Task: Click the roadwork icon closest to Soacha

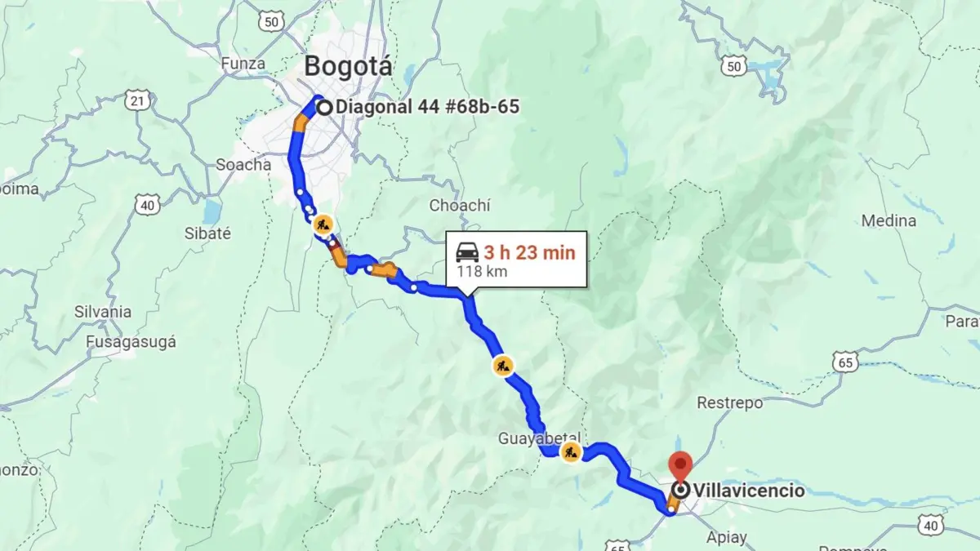Action: pyautogui.click(x=324, y=223)
